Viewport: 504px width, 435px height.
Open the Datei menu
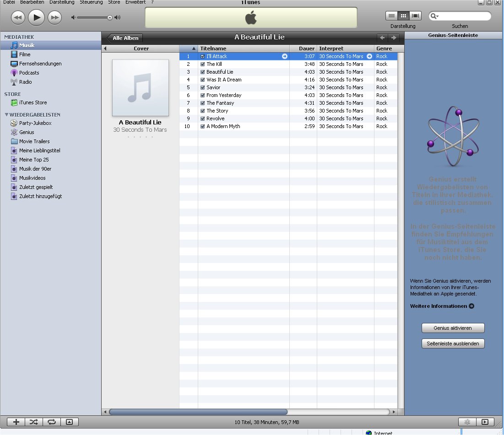[9, 2]
